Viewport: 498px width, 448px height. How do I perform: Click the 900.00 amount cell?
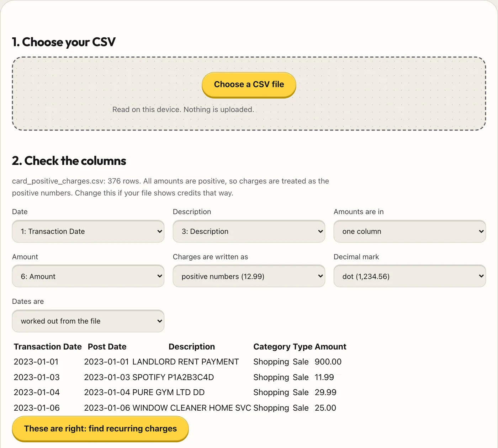pyautogui.click(x=328, y=362)
